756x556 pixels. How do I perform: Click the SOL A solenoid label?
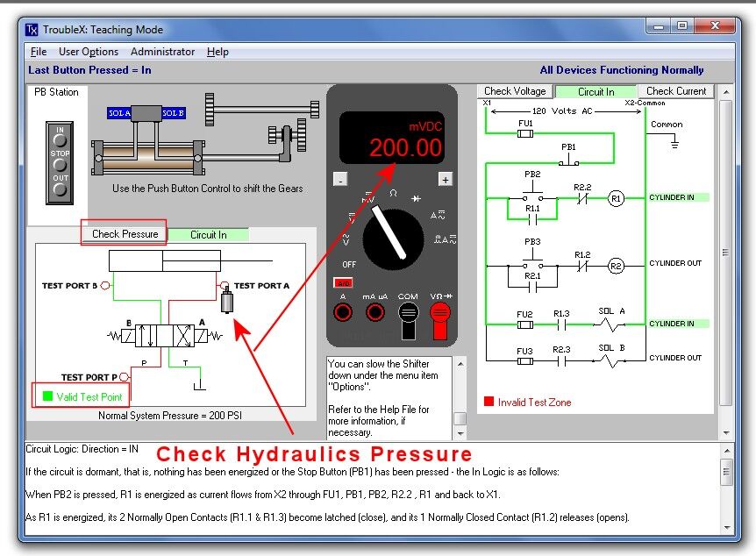(x=119, y=113)
